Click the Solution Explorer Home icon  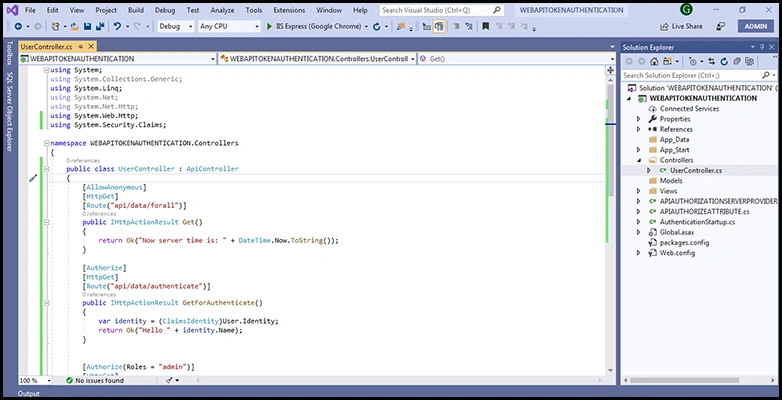[654, 62]
